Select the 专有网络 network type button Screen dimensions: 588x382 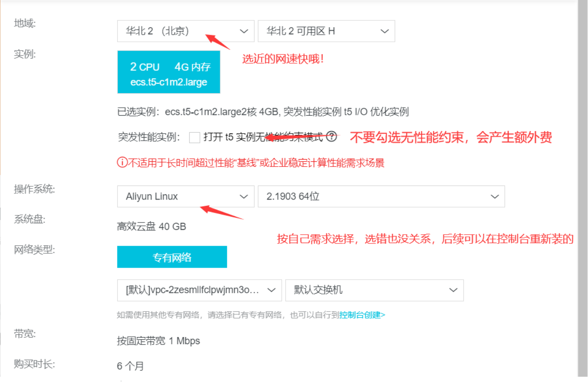(172, 257)
